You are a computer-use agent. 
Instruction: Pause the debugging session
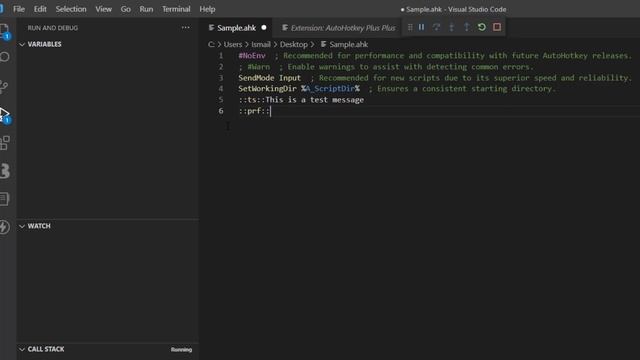[x=421, y=27]
